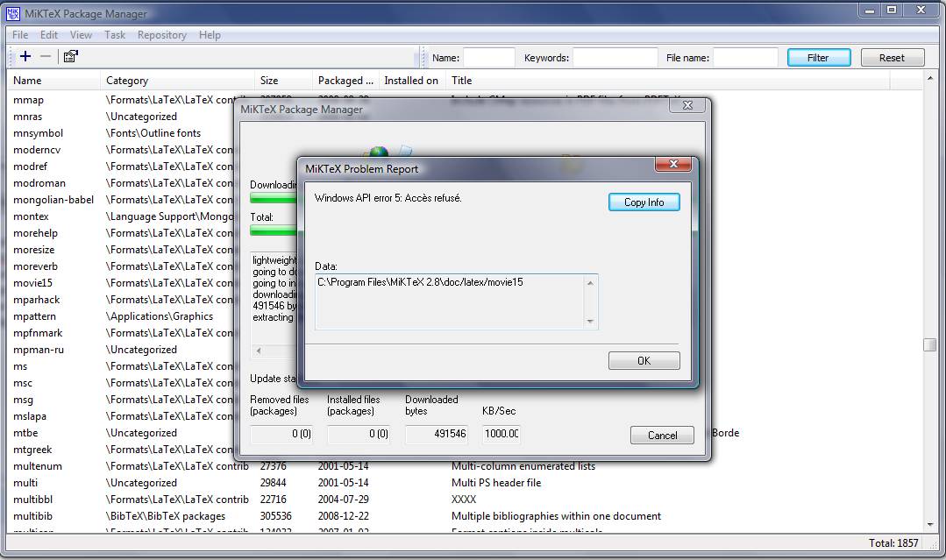Viewport: 946px width, 560px height.
Task: Click down arrow of Data box scrollbar
Action: [591, 322]
